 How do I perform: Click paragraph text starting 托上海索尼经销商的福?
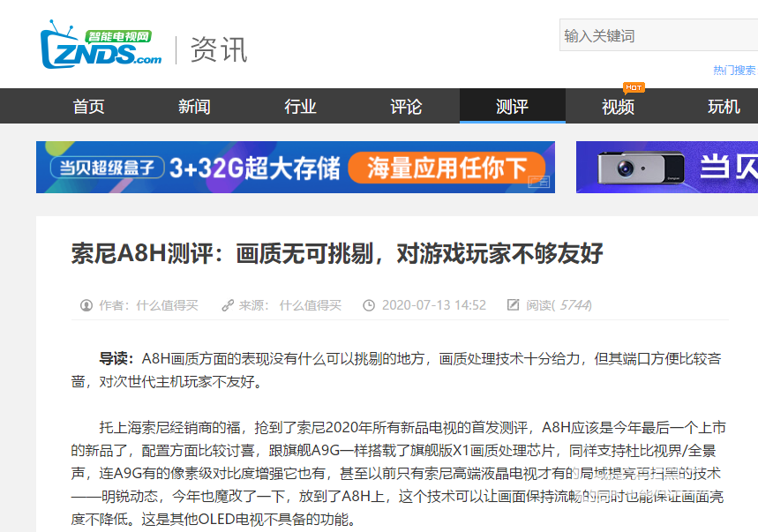coord(397,474)
